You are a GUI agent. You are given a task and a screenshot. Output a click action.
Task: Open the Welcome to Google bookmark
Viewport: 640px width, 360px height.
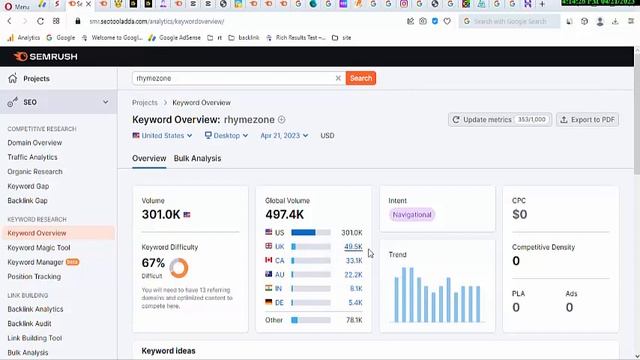[x=112, y=38]
